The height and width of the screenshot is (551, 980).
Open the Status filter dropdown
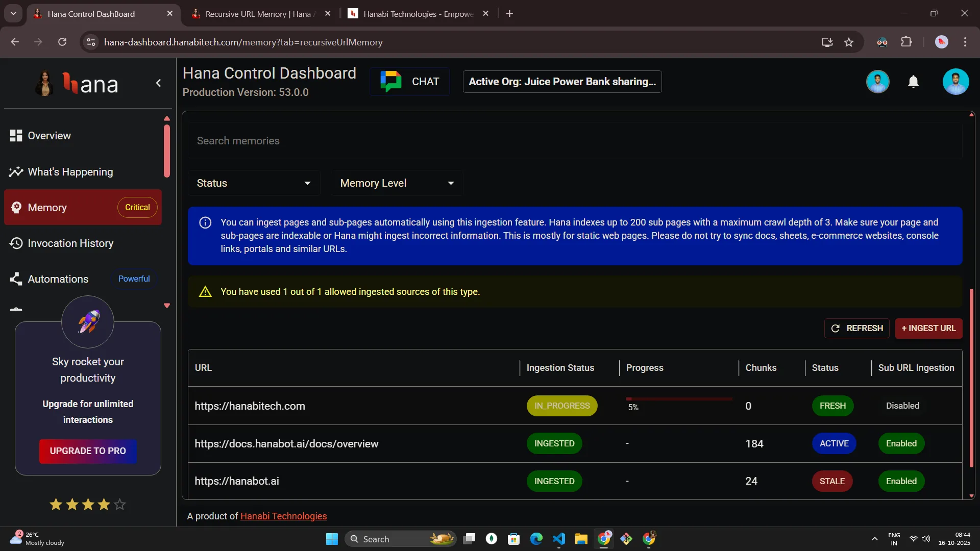(254, 183)
